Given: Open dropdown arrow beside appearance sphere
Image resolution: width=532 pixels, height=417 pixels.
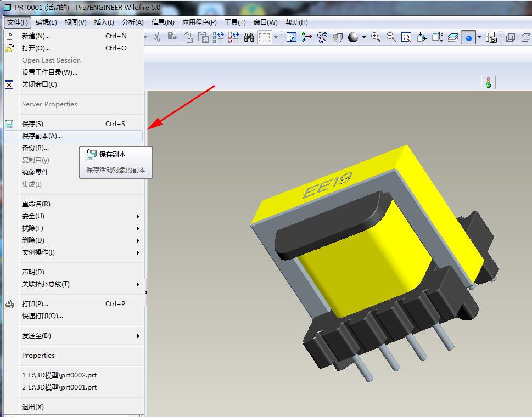Looking at the screenshot, I should click(x=364, y=37).
